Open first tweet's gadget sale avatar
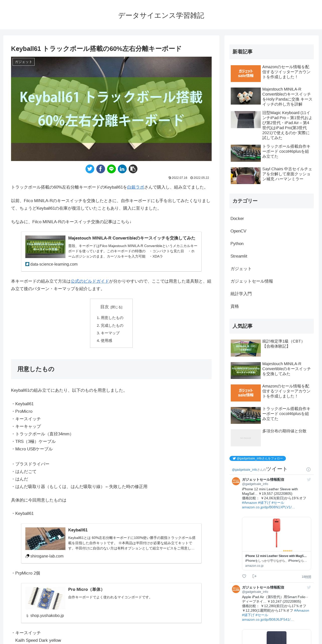This screenshot has width=322, height=644. (236, 481)
